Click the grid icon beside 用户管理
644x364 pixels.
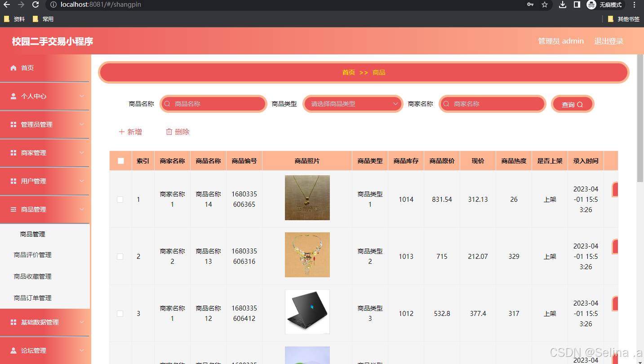coord(13,181)
